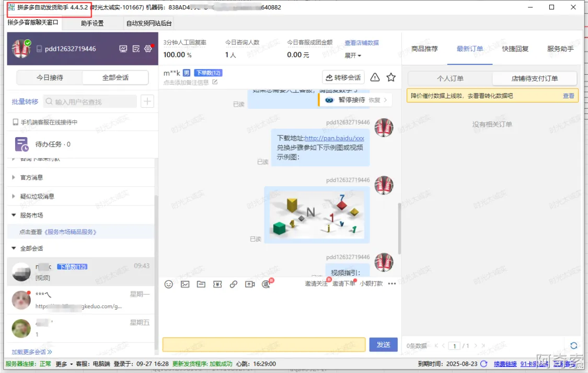Image resolution: width=588 pixels, height=373 pixels.
Task: Click 邀请关注 in chat toolbar
Action: [x=316, y=284]
